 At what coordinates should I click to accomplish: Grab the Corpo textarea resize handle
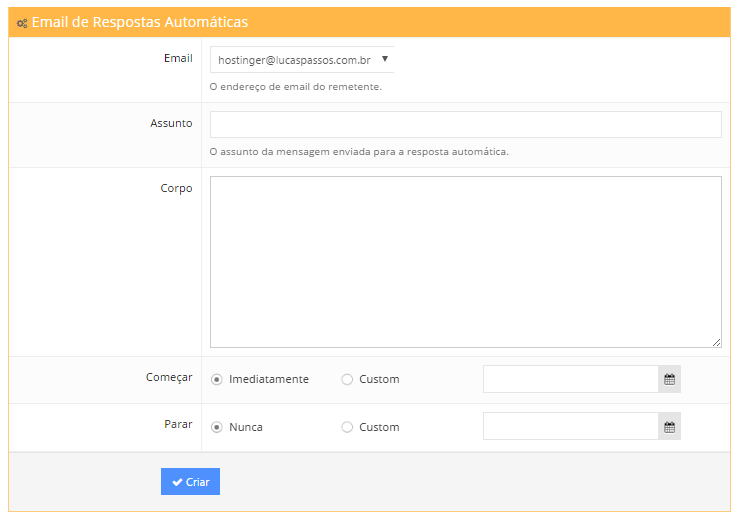[x=716, y=342]
